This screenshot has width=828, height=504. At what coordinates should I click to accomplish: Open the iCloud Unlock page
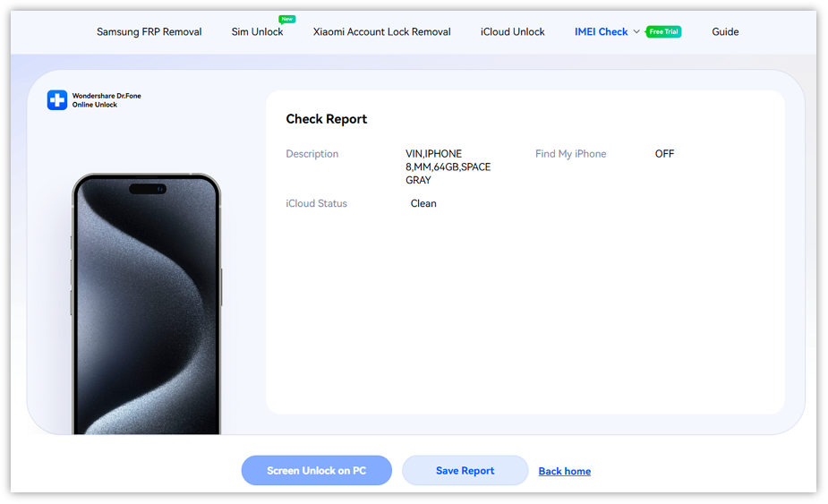pyautogui.click(x=512, y=31)
